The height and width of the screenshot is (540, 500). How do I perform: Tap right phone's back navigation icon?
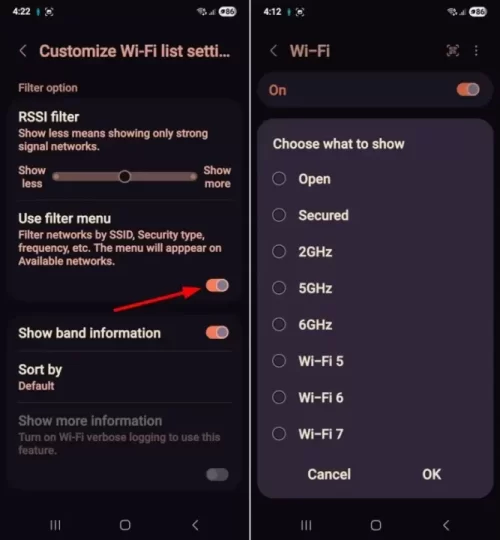point(446,525)
